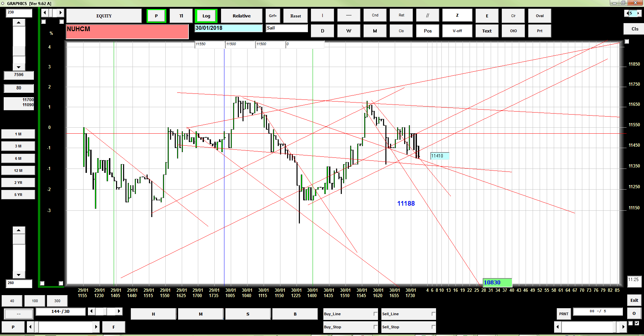644x336 pixels.
Task: Click the up arrow of upper left scrollbar
Action: pyautogui.click(x=19, y=23)
